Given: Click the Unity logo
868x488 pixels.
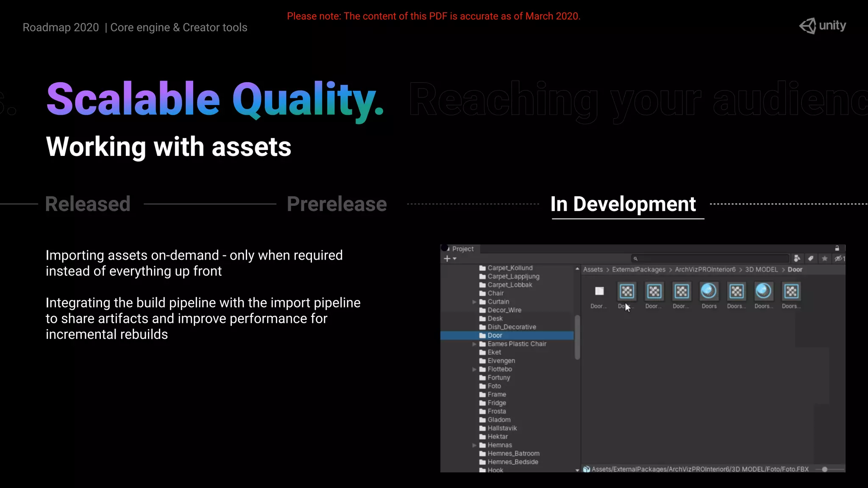Looking at the screenshot, I should coord(823,26).
